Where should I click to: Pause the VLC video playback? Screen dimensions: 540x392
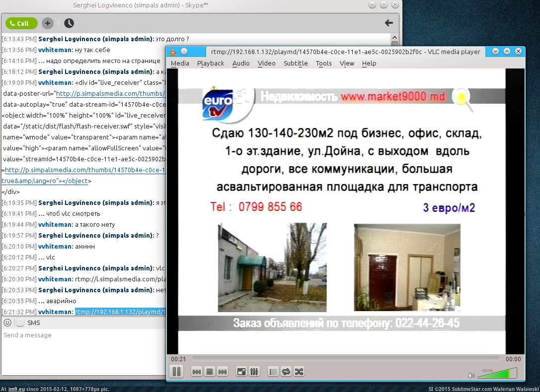click(176, 371)
